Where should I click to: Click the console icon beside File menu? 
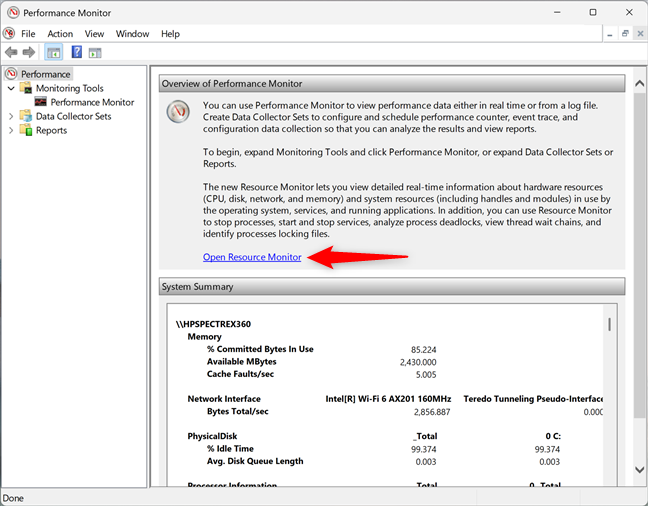tap(9, 33)
